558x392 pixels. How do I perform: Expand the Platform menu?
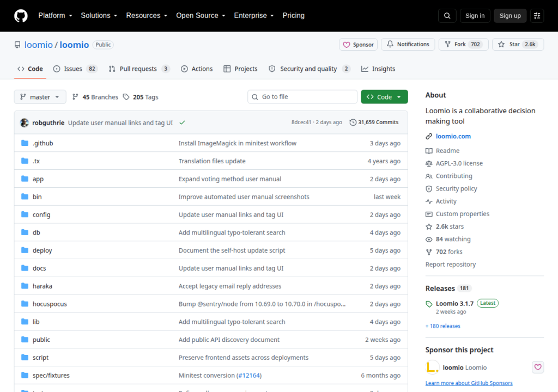coord(55,16)
